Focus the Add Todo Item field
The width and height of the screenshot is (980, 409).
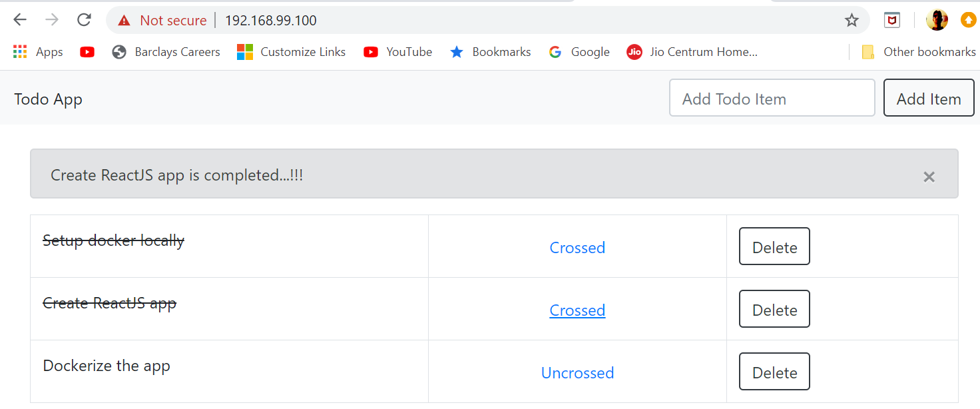click(772, 99)
